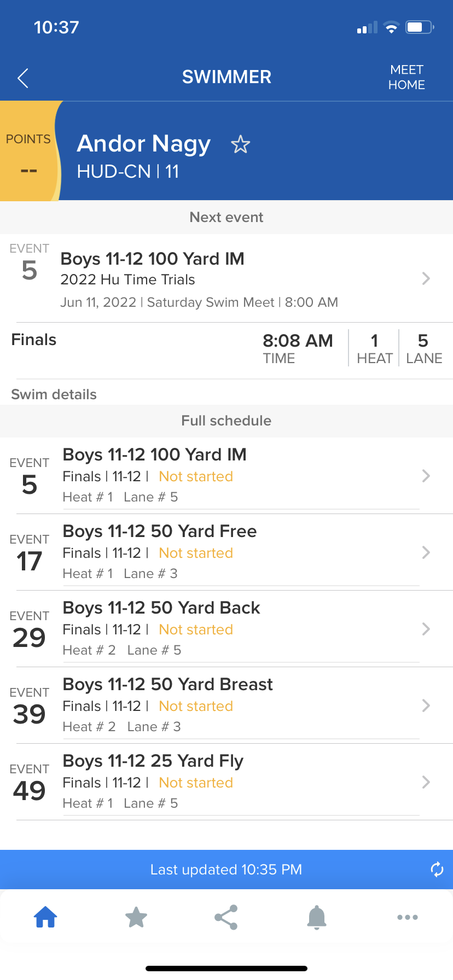The image size is (453, 980).
Task: Open the 25 Yard Fly chevron
Action: 426,782
